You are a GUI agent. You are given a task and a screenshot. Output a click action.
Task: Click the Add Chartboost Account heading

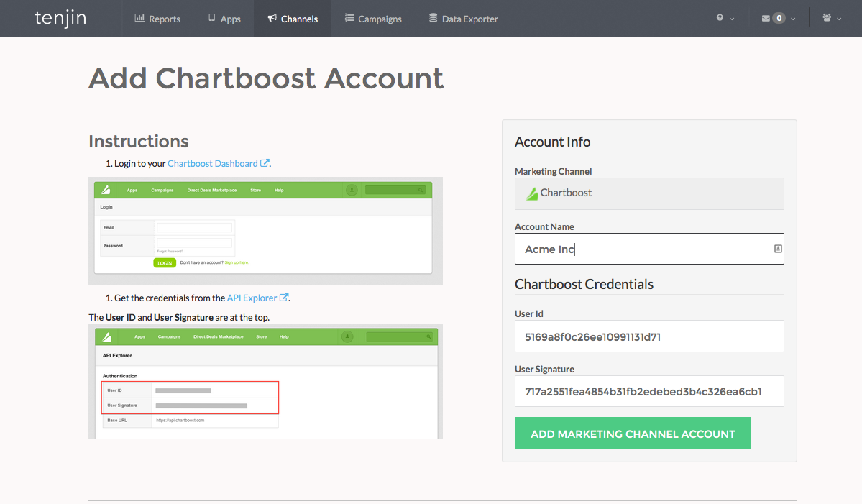(266, 78)
